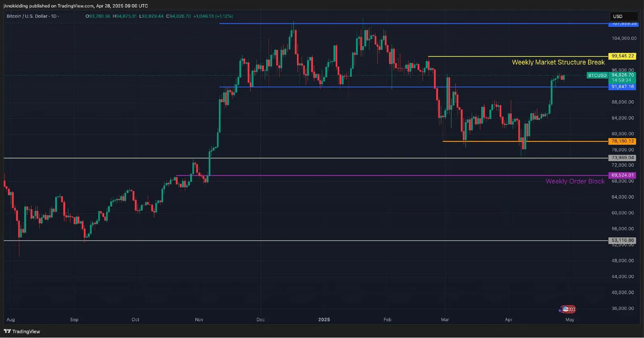
Task: Select the Weekly Order Block text label
Action: (575, 181)
